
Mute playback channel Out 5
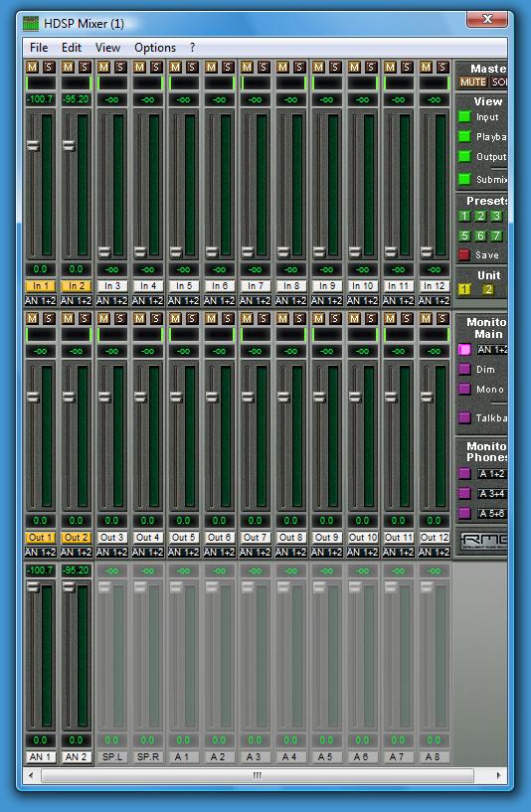[175, 318]
